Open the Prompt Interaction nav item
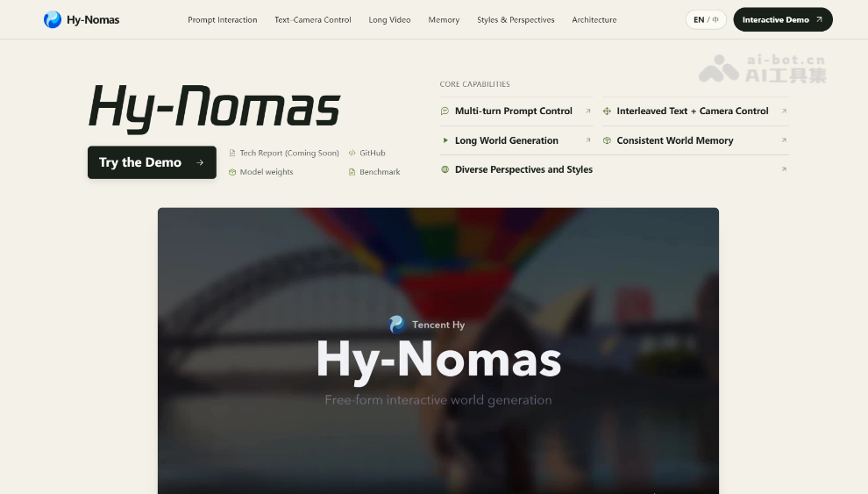The height and width of the screenshot is (494, 868). pos(222,20)
